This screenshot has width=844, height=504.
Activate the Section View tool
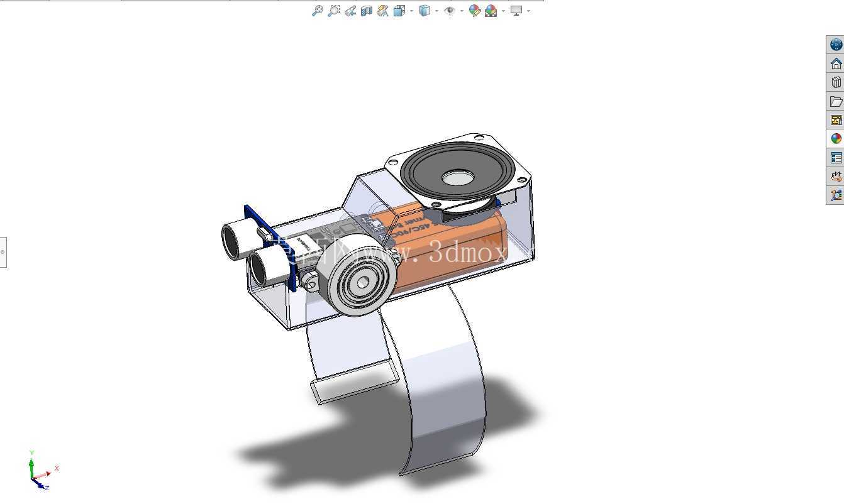coord(367,11)
